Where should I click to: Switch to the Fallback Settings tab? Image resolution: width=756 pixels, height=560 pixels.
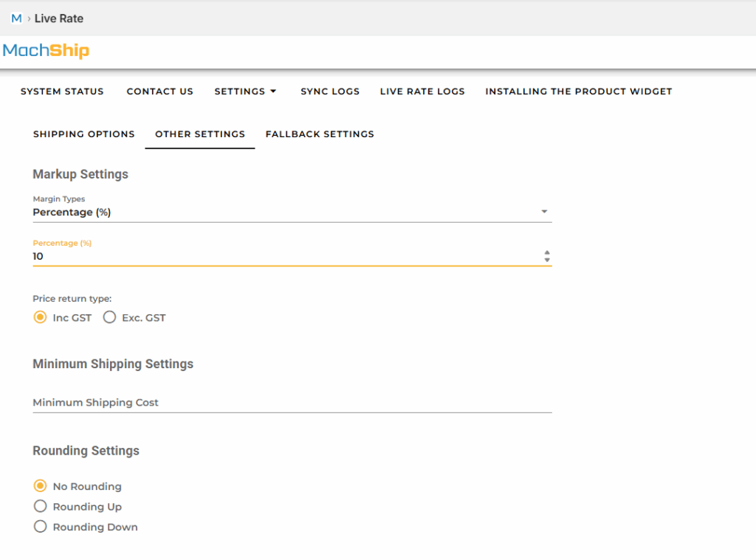320,134
